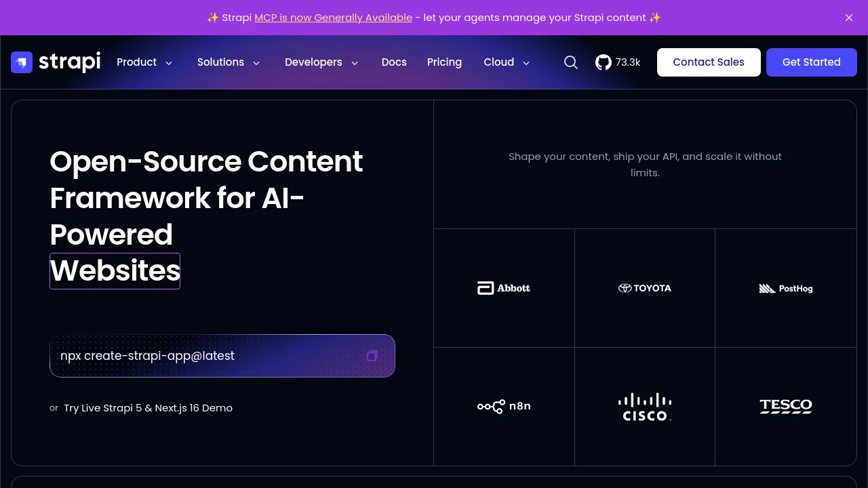Image resolution: width=868 pixels, height=488 pixels.
Task: Click the Get Started button
Action: tap(812, 62)
